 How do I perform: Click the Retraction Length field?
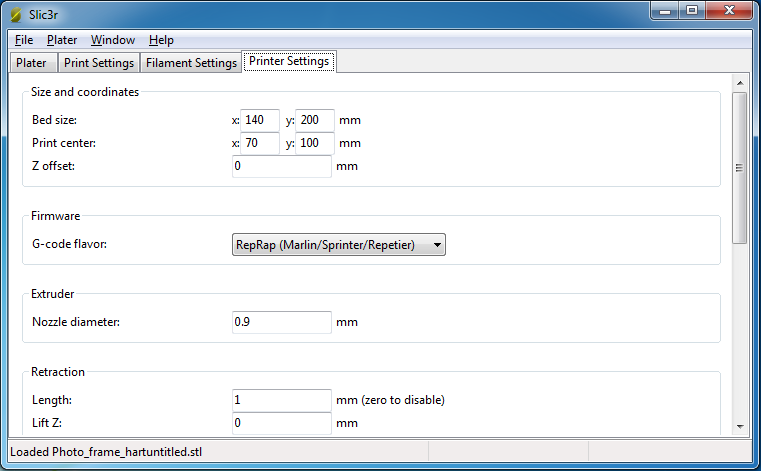point(281,400)
